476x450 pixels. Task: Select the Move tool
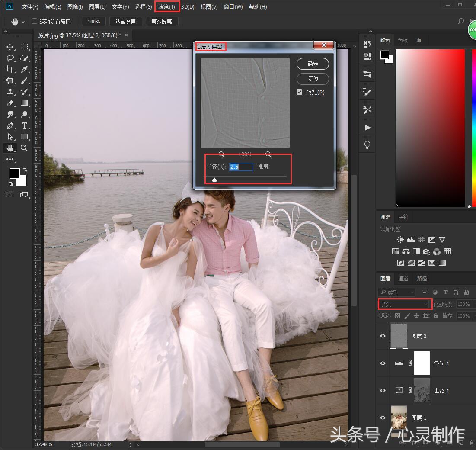10,47
